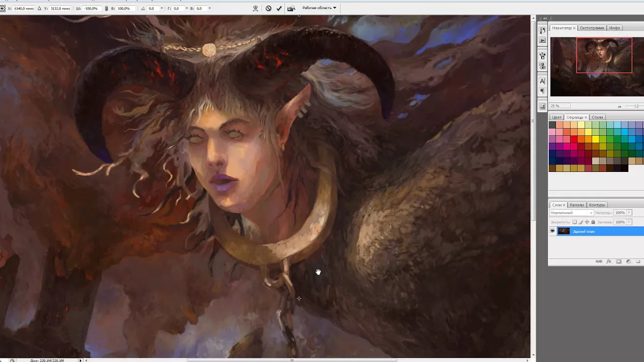Screen dimensions: 644x362
Task: Click the navigator zoom field showing 25 %
Action: (560, 106)
